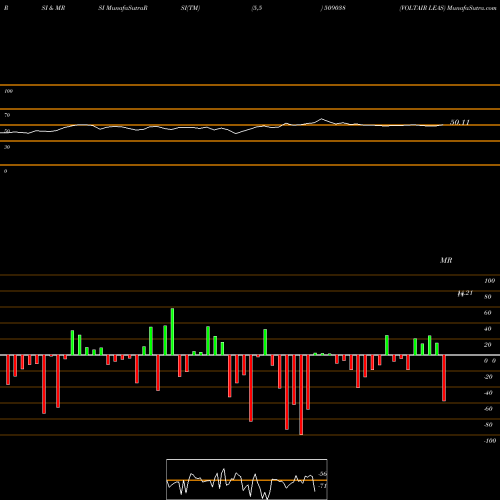This screenshot has width=500, height=500.
Task: Click the RSI value label 50.11
Action: click(x=460, y=122)
